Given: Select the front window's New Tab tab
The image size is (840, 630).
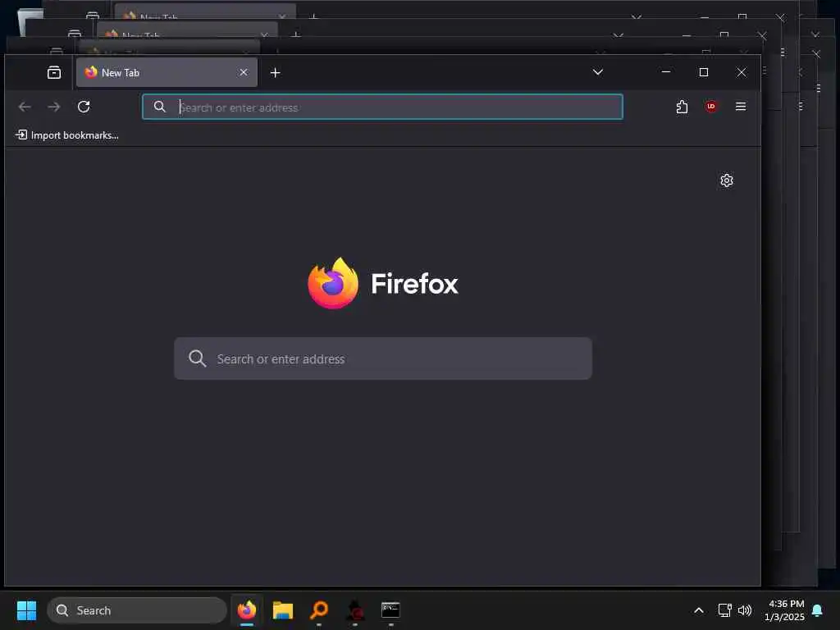Looking at the screenshot, I should pyautogui.click(x=167, y=72).
